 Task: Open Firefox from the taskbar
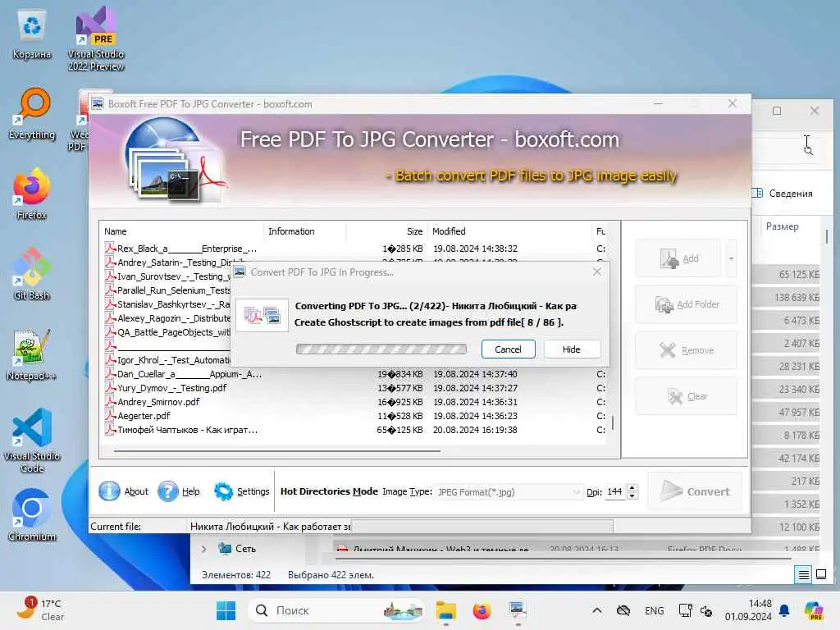pyautogui.click(x=482, y=610)
